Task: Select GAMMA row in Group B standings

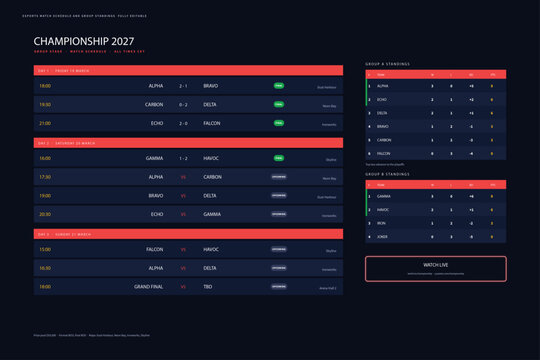Action: [x=436, y=196]
